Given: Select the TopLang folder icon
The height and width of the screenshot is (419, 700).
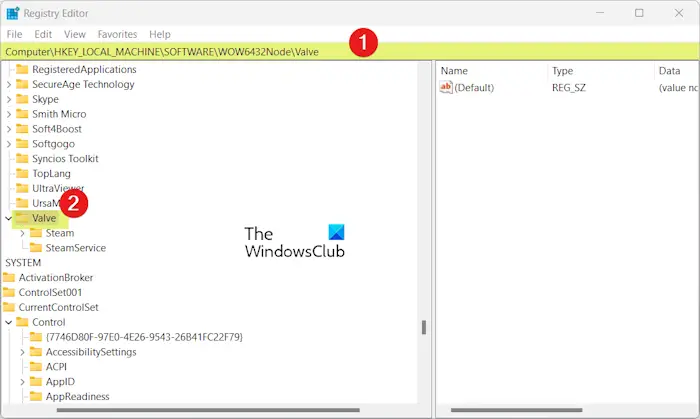Looking at the screenshot, I should click(22, 173).
